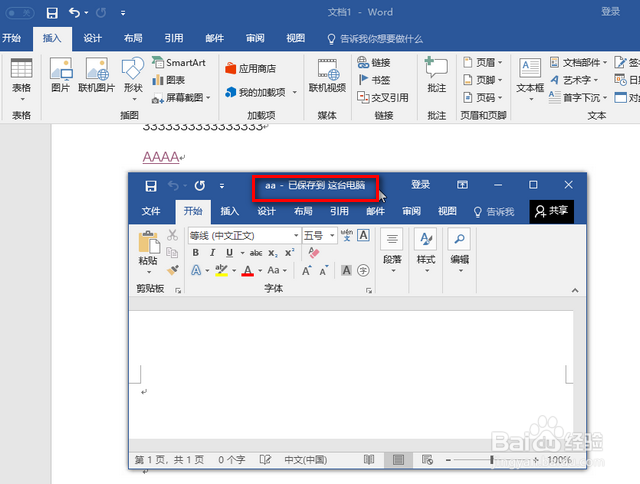Switch to 插入 tab in the aa window
Viewport: 640px width, 484px height.
(x=229, y=211)
